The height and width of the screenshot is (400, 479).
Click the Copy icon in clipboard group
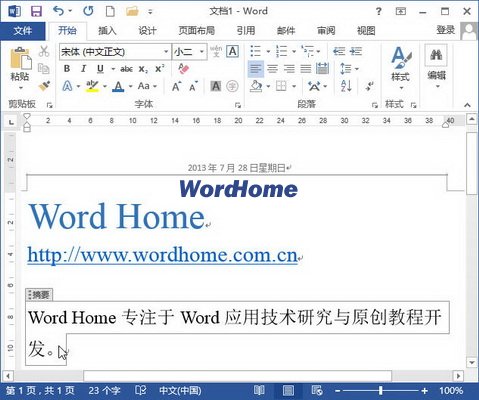[x=44, y=69]
